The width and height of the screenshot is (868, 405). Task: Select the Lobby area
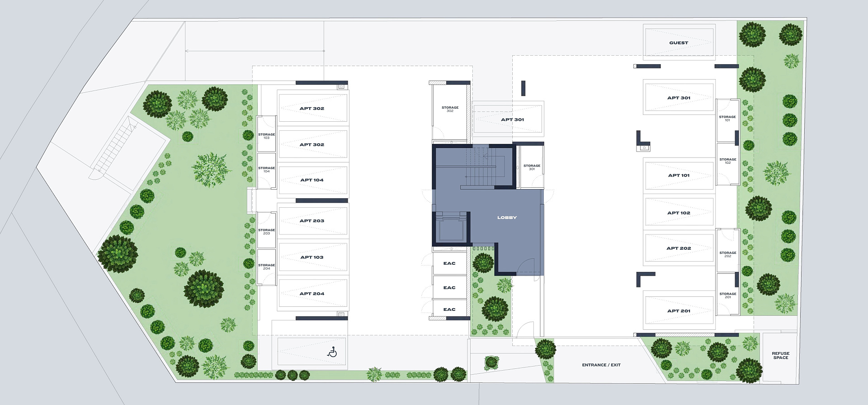click(x=507, y=218)
